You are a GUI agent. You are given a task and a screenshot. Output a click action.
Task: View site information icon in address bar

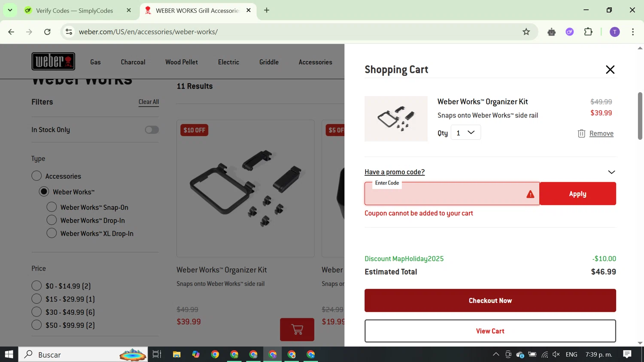69,32
